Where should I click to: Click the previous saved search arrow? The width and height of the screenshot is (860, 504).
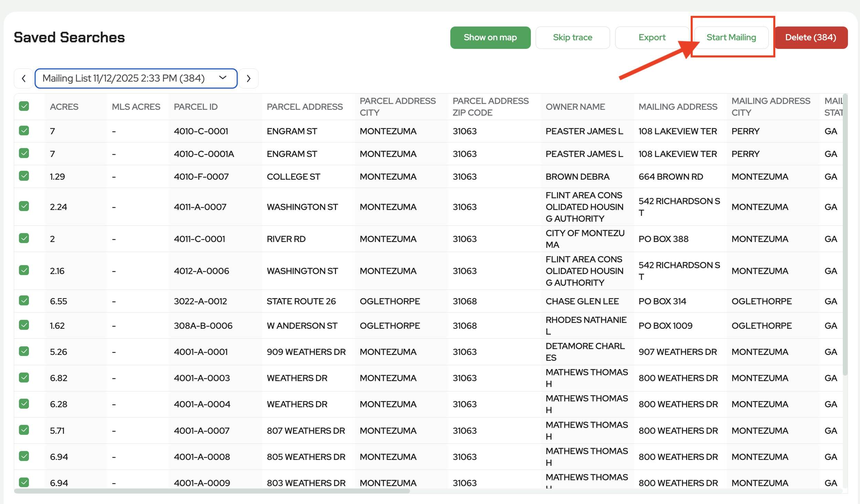point(23,78)
